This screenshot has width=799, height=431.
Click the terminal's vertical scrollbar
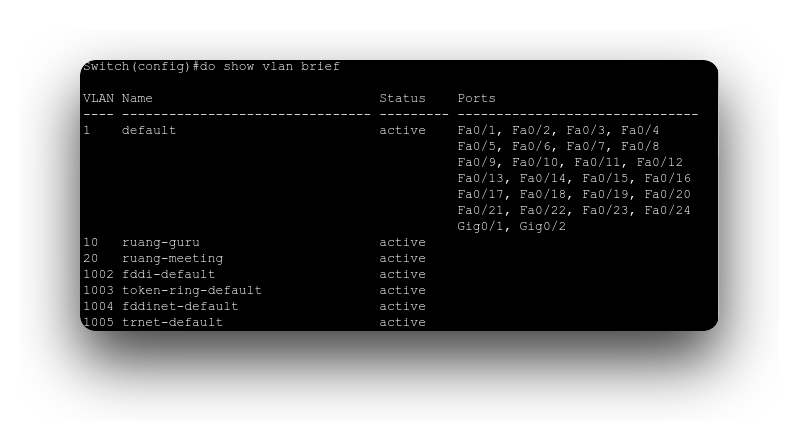click(718, 195)
